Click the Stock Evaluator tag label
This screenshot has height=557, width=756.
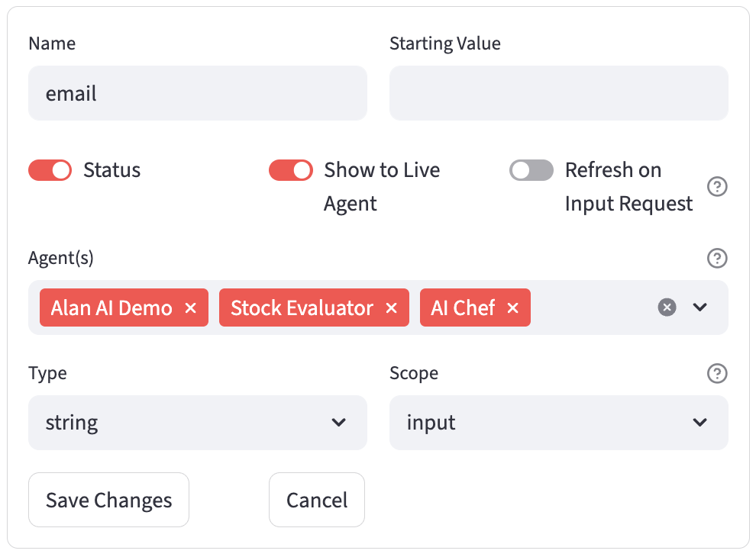pos(302,307)
